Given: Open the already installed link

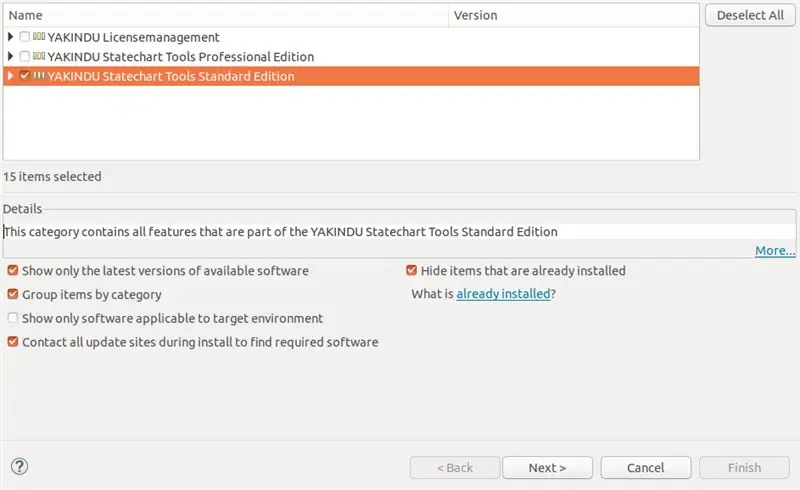Looking at the screenshot, I should click(x=503, y=294).
